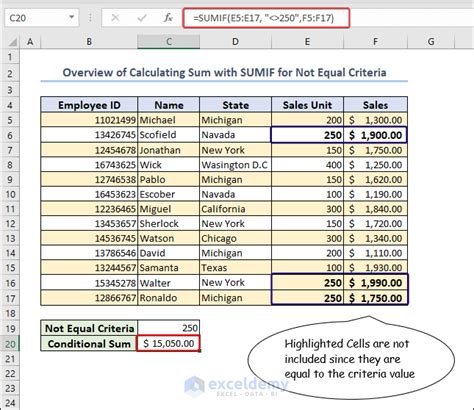Select the $ 1,900.00 sales cell

coord(375,135)
